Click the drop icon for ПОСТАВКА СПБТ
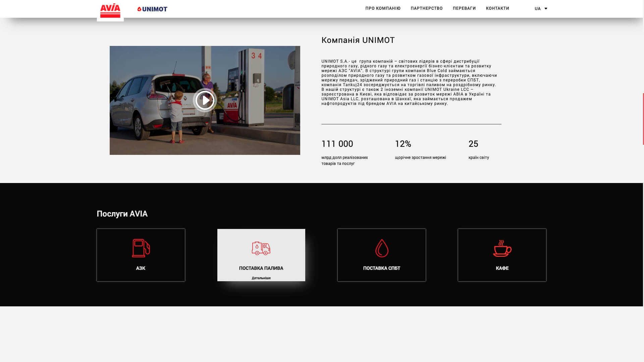 coord(382,248)
